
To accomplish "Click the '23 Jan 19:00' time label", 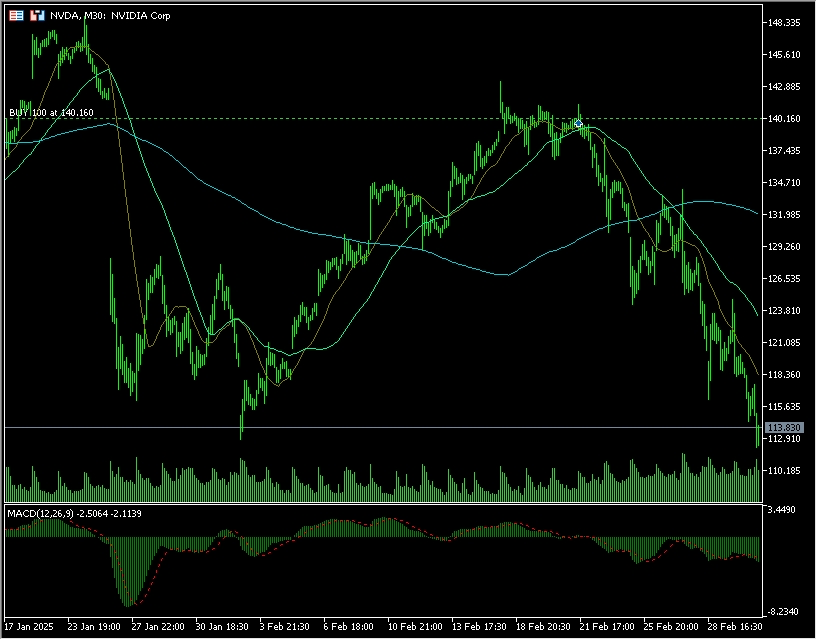I will point(94,627).
